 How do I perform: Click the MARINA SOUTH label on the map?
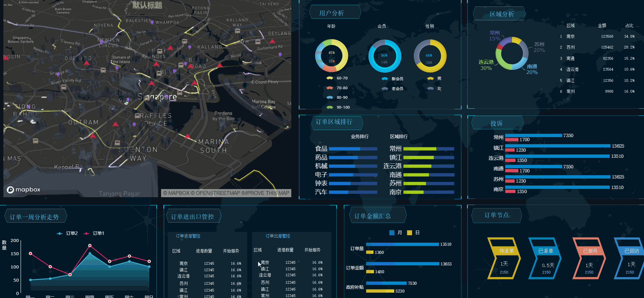click(x=214, y=146)
